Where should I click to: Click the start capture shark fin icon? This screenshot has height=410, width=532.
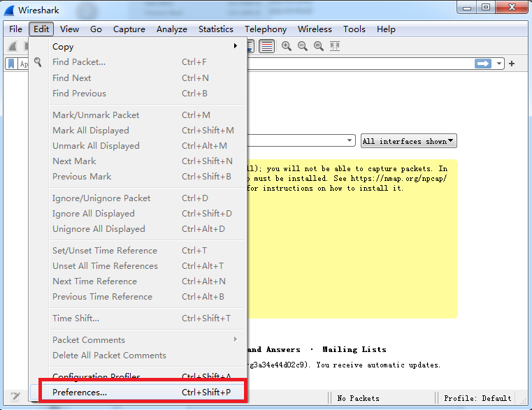pos(13,46)
